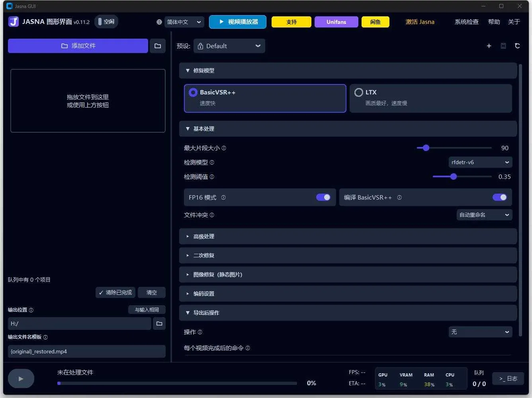This screenshot has width=532, height=398.
Task: Show info for 编译 BasicVSR++
Action: (x=399, y=198)
